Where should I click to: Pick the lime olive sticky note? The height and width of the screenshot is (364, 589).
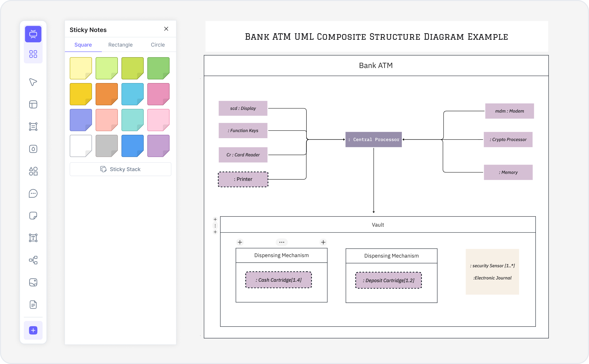tap(133, 68)
